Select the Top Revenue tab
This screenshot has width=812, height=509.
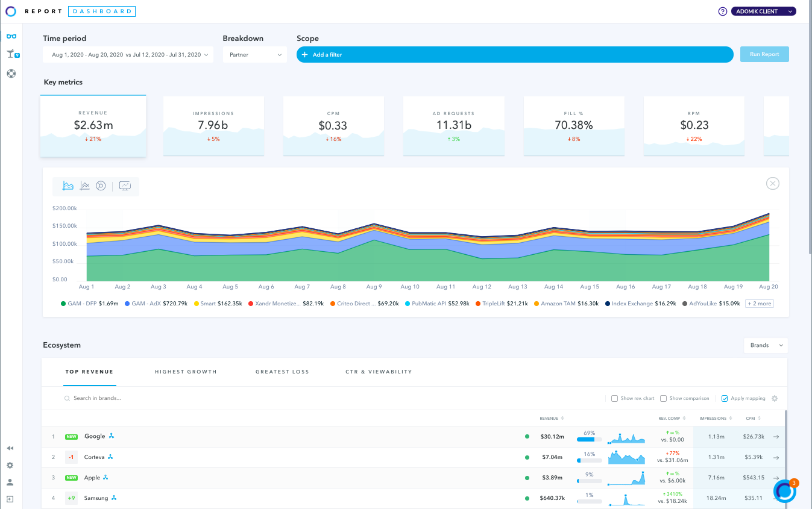click(89, 372)
